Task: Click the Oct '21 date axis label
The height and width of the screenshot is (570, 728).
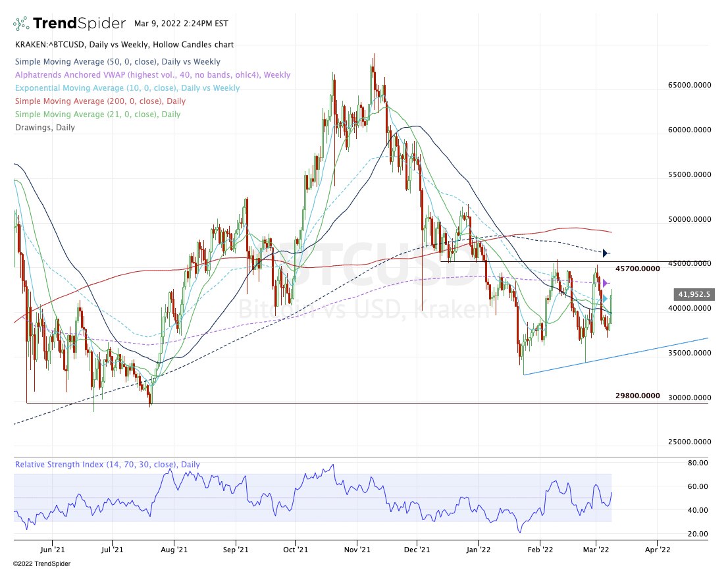Action: pos(296,550)
